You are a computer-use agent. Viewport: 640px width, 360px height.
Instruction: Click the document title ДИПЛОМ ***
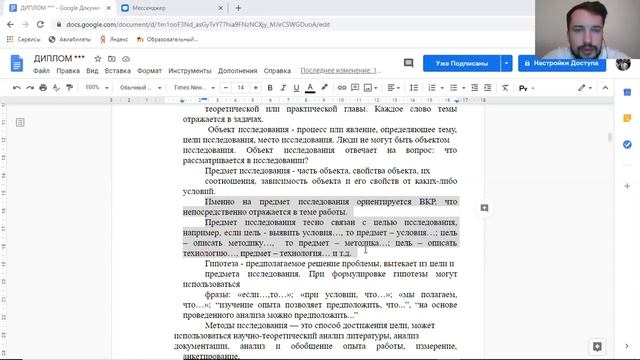click(x=59, y=58)
